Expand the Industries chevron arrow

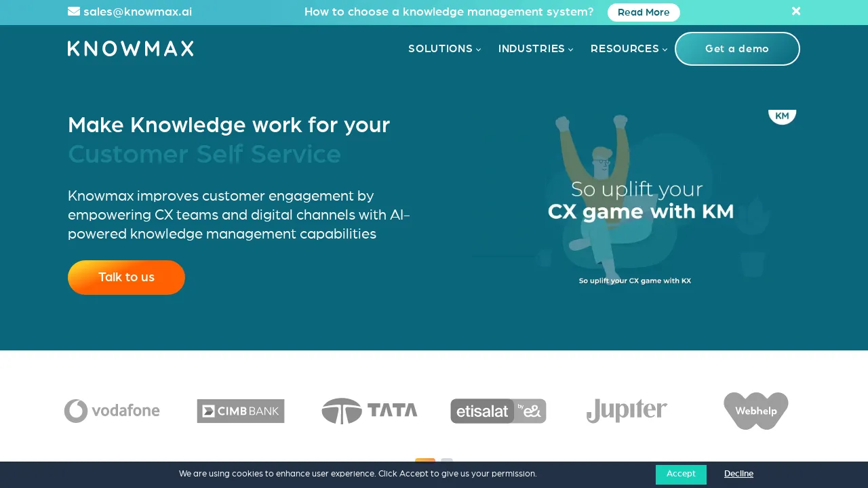(x=571, y=49)
